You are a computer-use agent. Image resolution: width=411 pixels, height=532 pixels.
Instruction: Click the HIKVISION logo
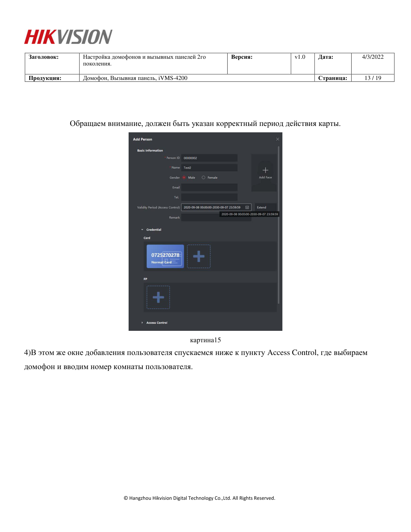coord(68,37)
